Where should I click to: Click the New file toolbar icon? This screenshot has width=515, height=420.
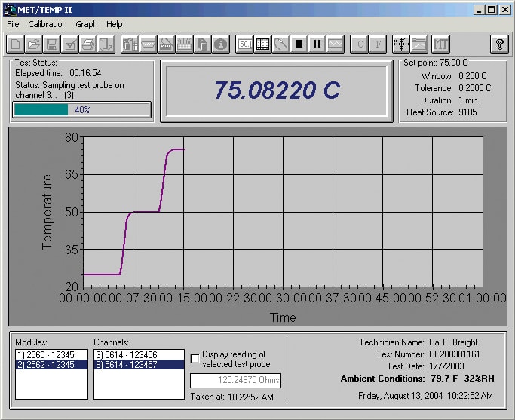click(15, 44)
